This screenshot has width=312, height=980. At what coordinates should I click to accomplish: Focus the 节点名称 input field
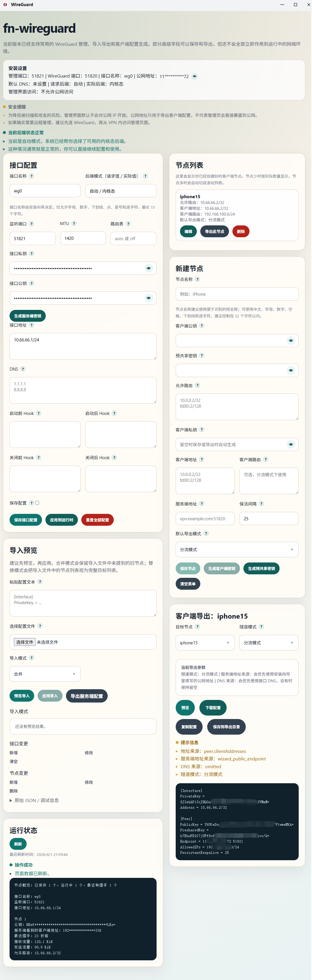pos(237,294)
